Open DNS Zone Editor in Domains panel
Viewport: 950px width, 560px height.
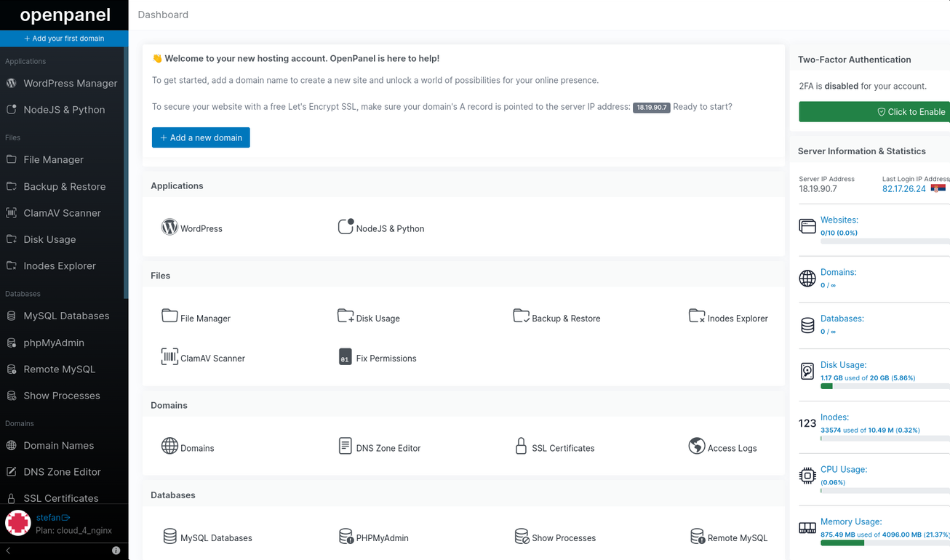[x=380, y=447]
